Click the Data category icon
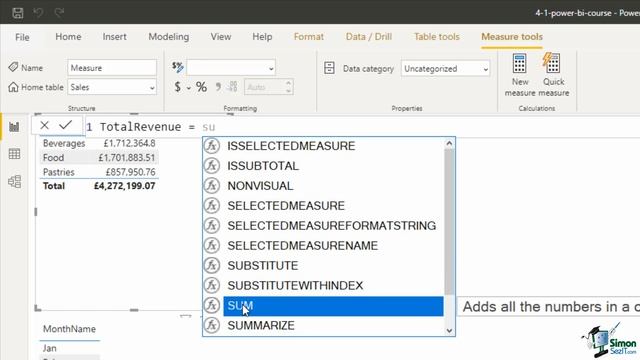 click(x=329, y=68)
